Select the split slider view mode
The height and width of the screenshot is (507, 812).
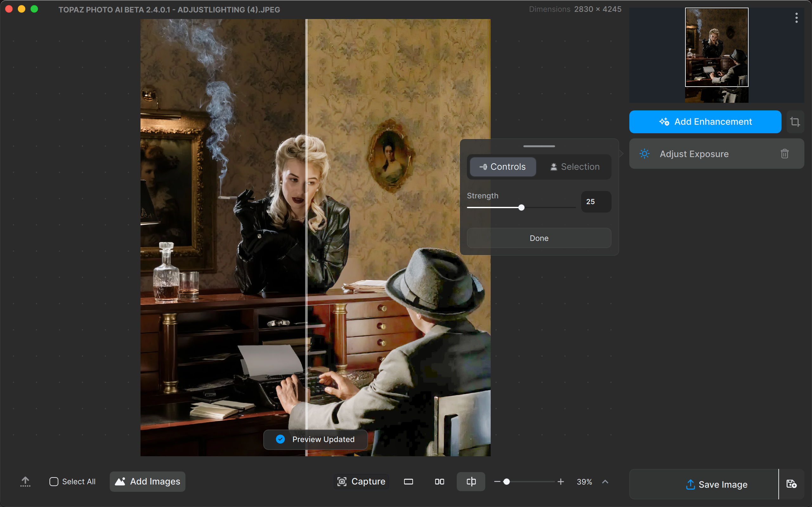(471, 482)
